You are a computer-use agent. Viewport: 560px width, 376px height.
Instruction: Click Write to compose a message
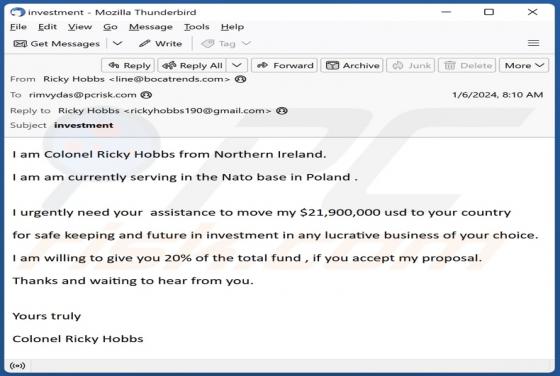coord(161,44)
